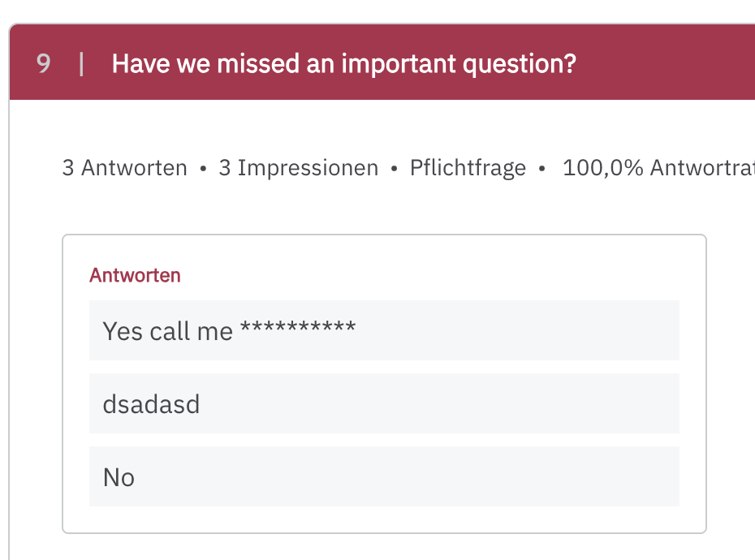Click the bullet between Impressionen and Pflichtfrage
Screen dimensions: 755x560
coord(394,169)
